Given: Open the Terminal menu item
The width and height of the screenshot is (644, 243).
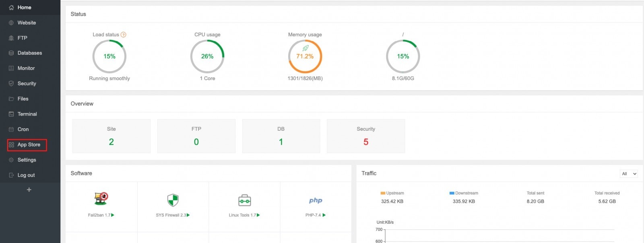Looking at the screenshot, I should 27,114.
